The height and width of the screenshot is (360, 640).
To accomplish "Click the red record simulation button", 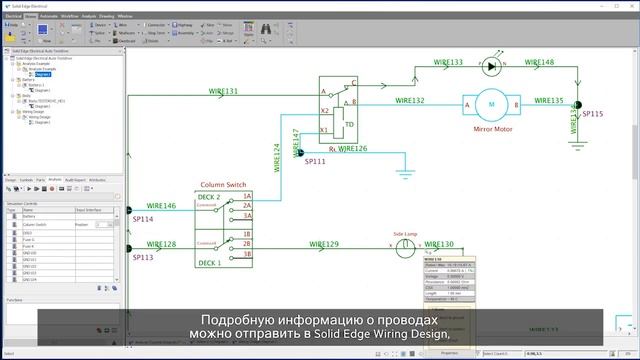I will pyautogui.click(x=52, y=189).
